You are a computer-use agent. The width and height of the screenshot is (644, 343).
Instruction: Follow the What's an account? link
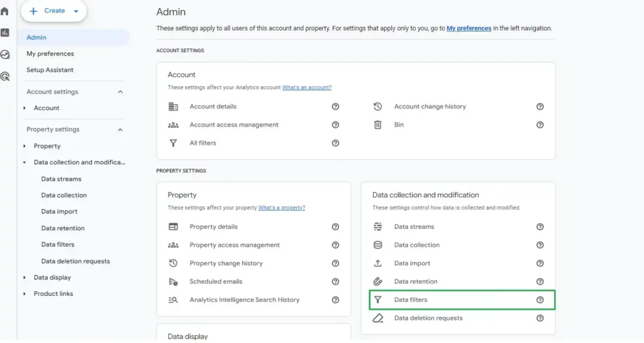(307, 87)
